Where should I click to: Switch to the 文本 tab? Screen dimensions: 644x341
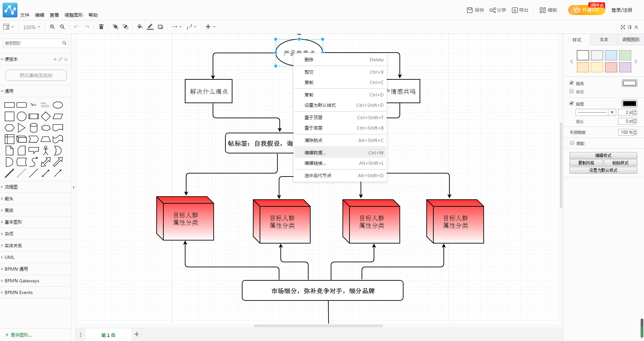coord(604,40)
